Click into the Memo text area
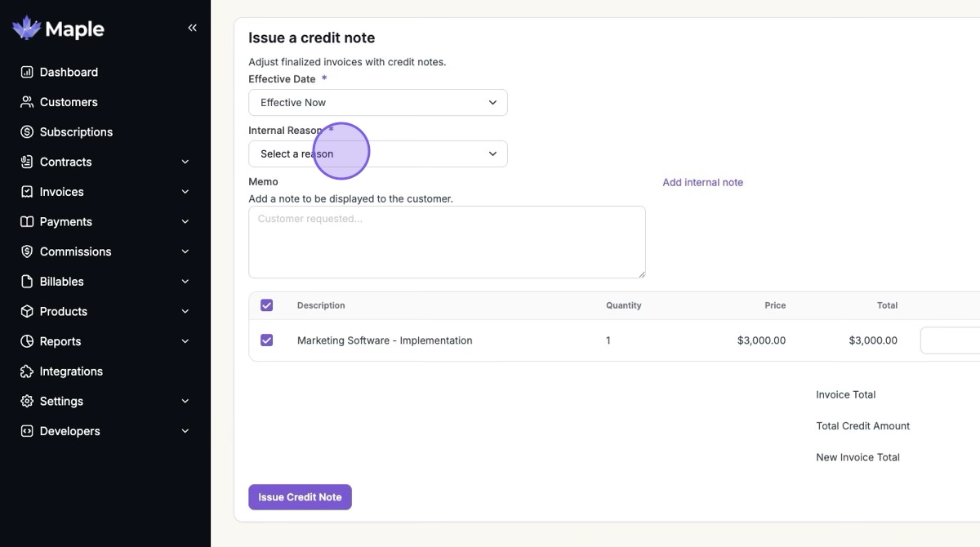This screenshot has height=547, width=980. pyautogui.click(x=447, y=242)
